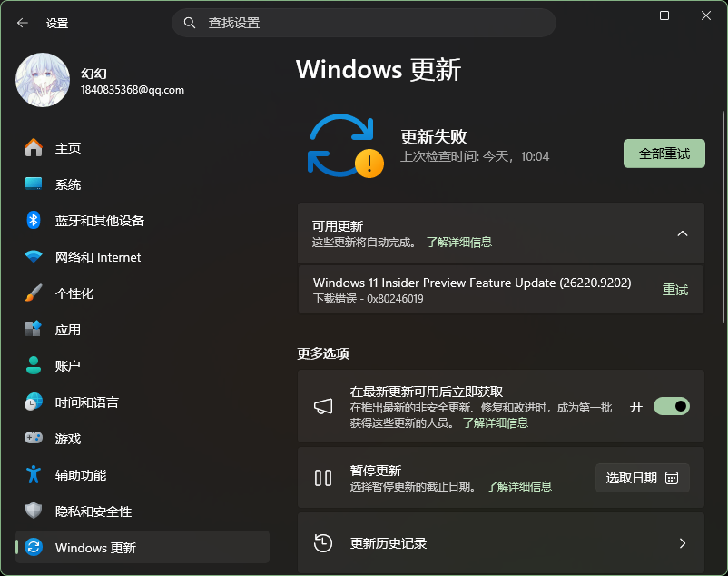Click the vertical scrollbar on the right
The height and width of the screenshot is (576, 728).
[x=723, y=217]
